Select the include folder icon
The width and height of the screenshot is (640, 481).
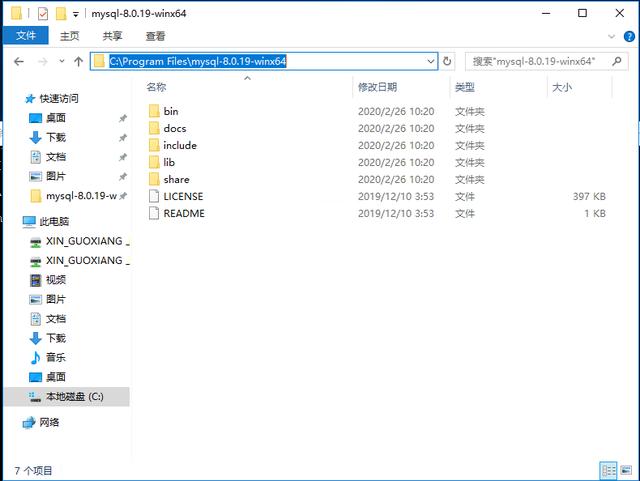tap(154, 145)
